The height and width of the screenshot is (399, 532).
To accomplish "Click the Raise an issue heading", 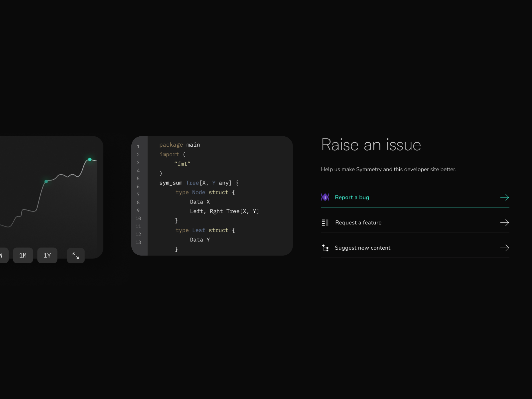I will (371, 145).
